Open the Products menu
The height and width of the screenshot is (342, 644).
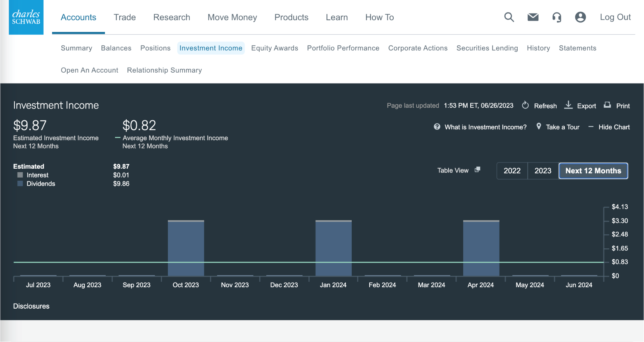point(291,17)
